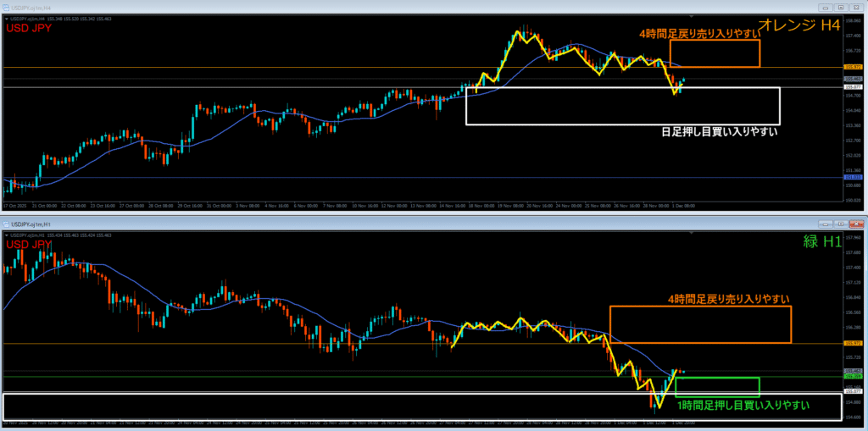Viewport: 868px width, 431px height.
Task: Close the USDJPY H1 chart window
Action: [x=855, y=224]
